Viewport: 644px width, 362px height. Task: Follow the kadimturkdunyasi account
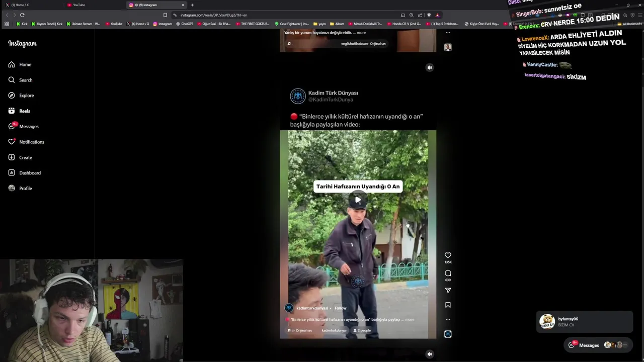[x=341, y=308]
